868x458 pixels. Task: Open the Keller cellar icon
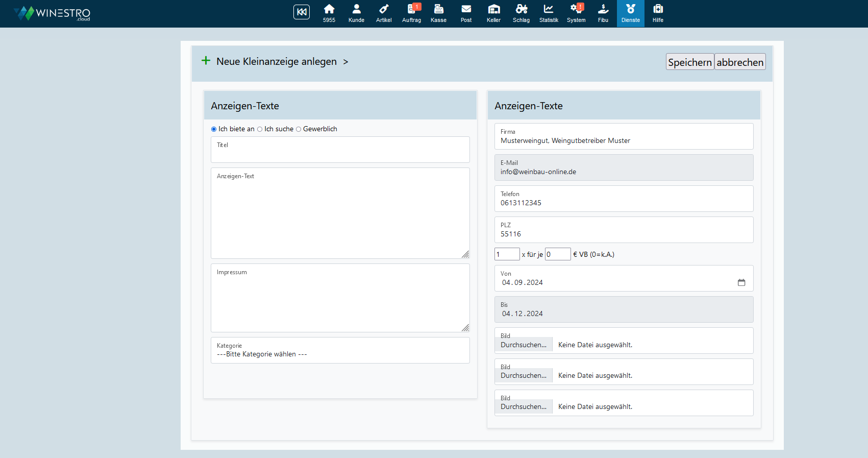click(493, 13)
